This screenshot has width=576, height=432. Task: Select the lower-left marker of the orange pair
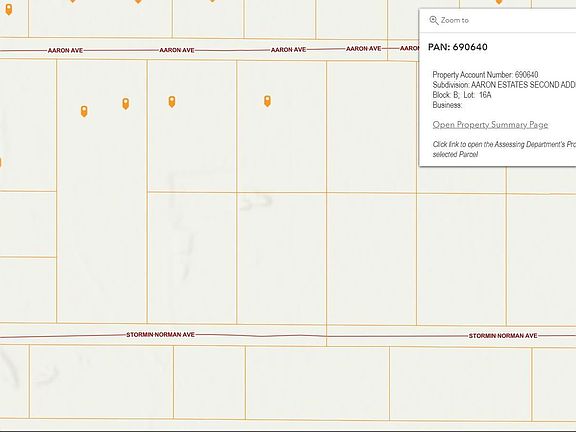84,111
